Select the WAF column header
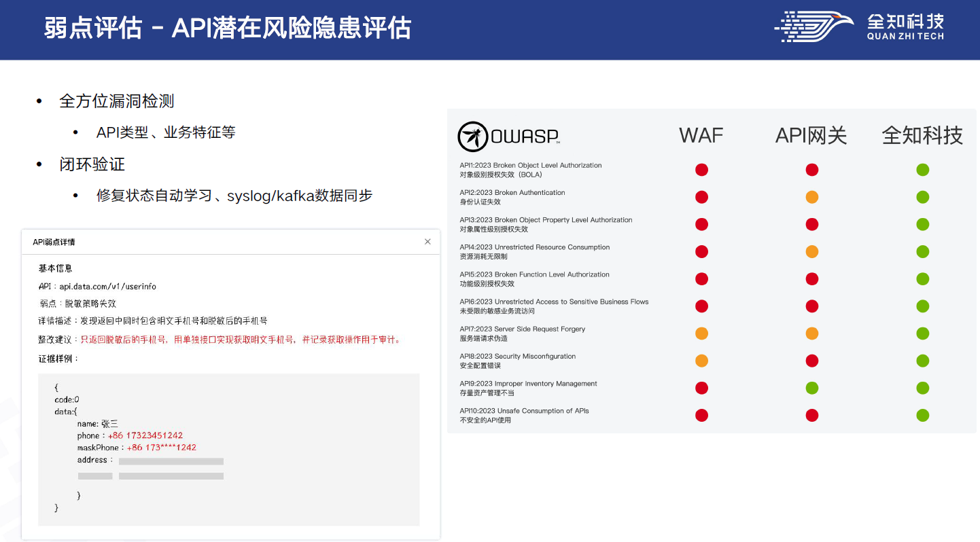Image resolution: width=980 pixels, height=542 pixels. (x=701, y=135)
